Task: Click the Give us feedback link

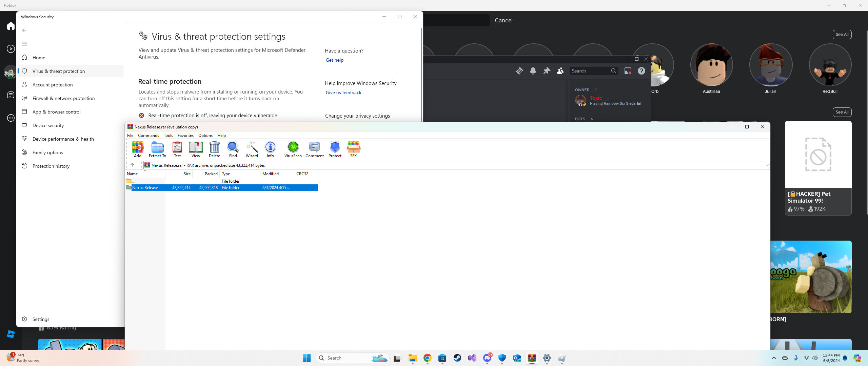Action: 343,93
